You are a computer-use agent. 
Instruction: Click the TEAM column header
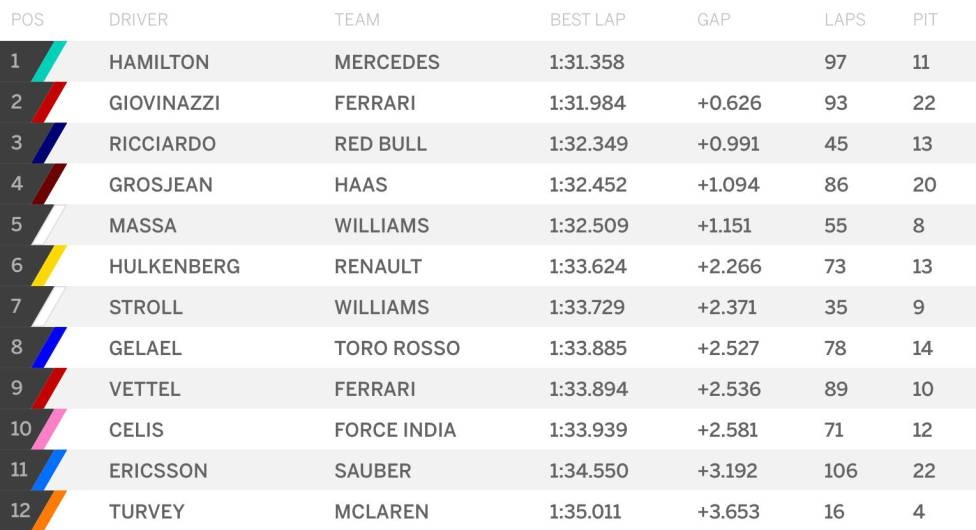[357, 20]
